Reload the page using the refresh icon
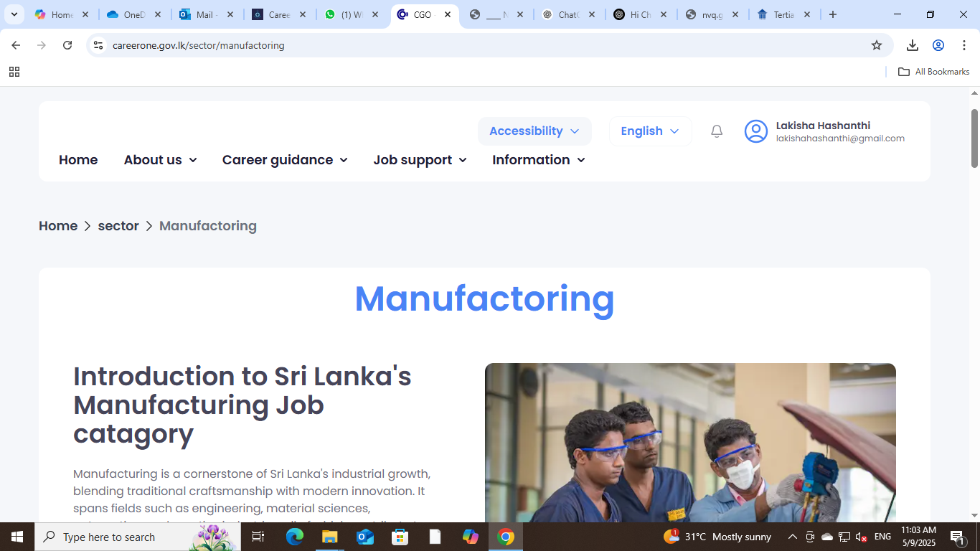The width and height of the screenshot is (980, 551). tap(67, 45)
